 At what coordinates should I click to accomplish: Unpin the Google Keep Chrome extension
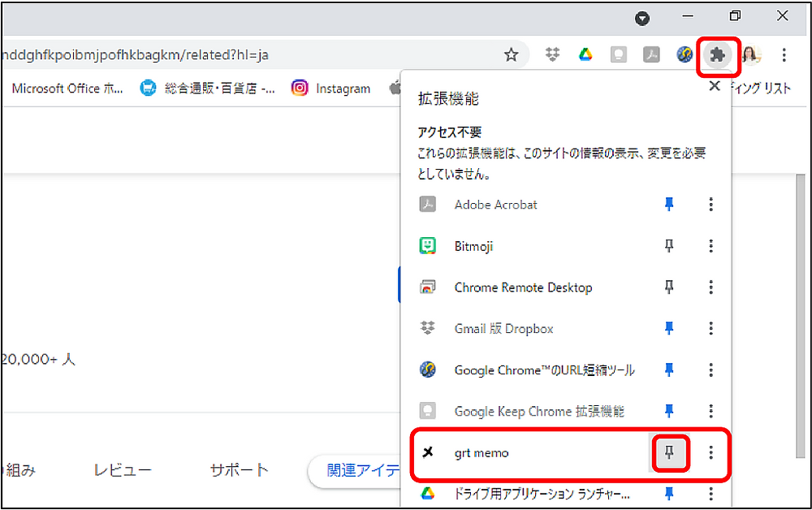(x=669, y=411)
